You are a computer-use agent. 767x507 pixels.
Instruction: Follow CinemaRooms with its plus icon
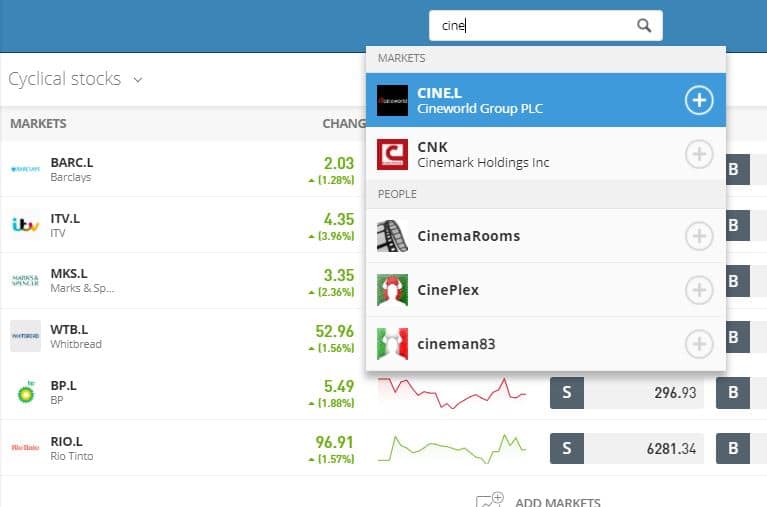coord(699,236)
